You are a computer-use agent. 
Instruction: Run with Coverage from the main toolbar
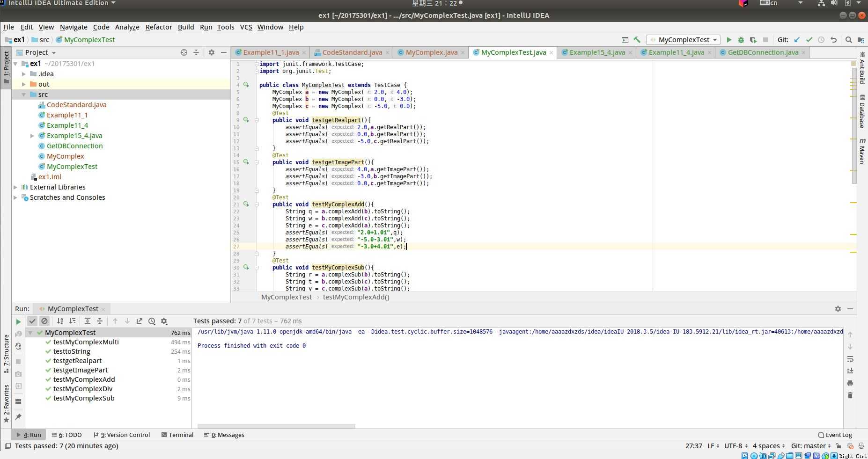pyautogui.click(x=753, y=40)
